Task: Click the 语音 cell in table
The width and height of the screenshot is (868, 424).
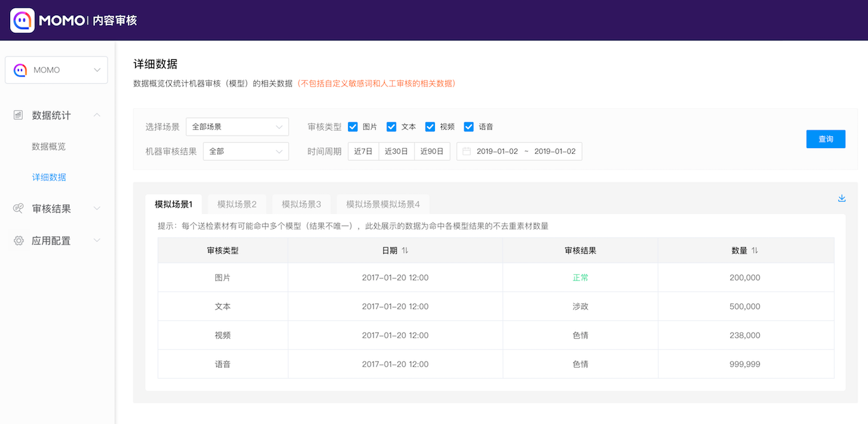Action: pyautogui.click(x=223, y=364)
